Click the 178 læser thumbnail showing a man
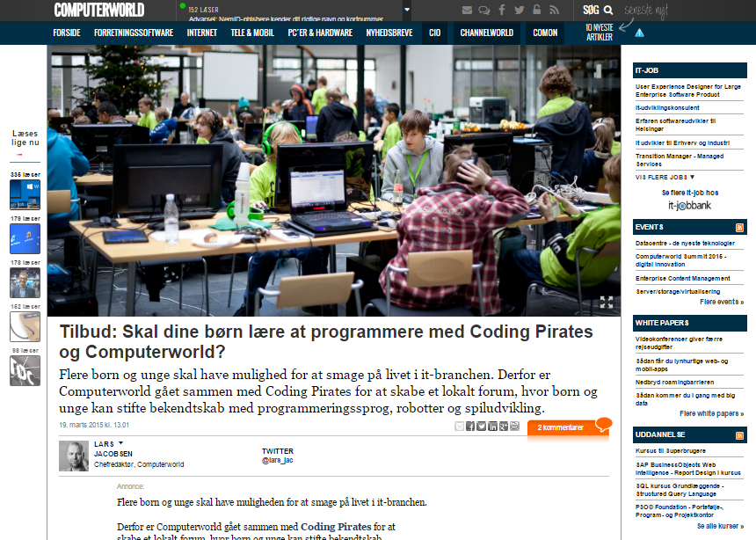 [25, 282]
